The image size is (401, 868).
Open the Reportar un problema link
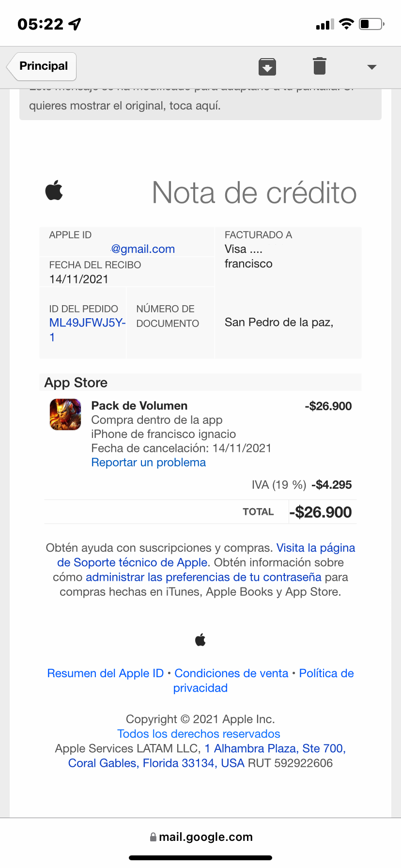coord(148,463)
